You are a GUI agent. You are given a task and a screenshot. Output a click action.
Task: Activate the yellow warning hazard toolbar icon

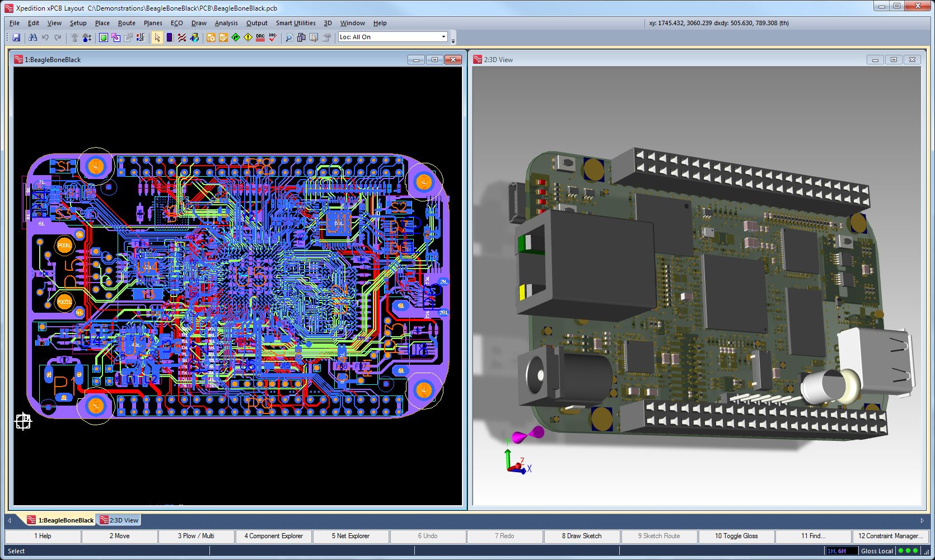tap(247, 37)
